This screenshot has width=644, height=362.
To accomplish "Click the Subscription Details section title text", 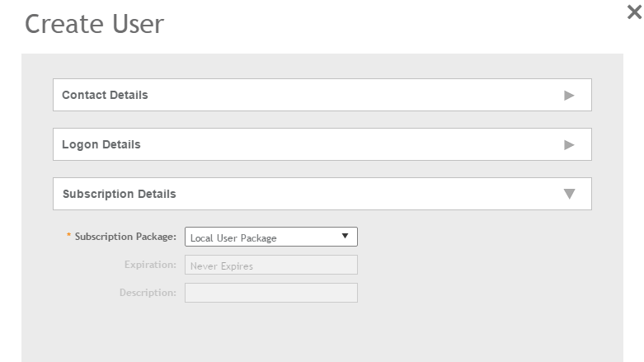I will (119, 194).
